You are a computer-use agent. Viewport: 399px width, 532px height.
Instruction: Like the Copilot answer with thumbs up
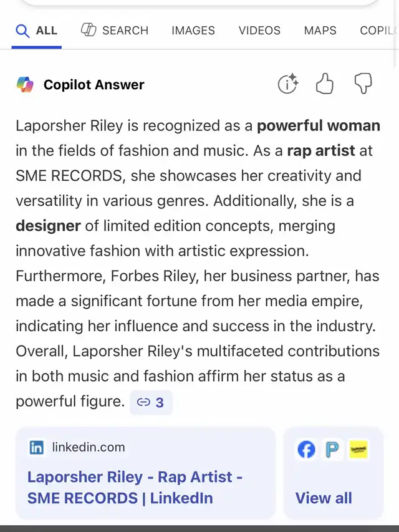pyautogui.click(x=325, y=84)
